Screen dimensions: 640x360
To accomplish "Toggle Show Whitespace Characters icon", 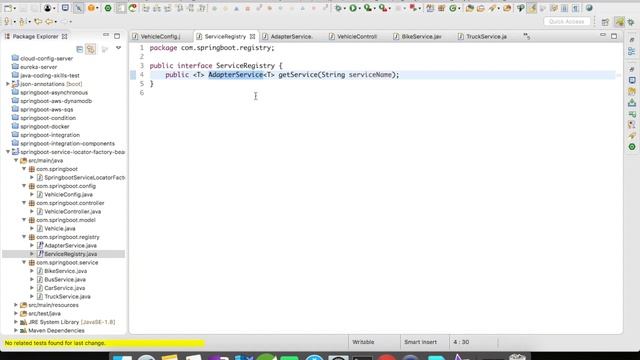I will pos(575,8).
